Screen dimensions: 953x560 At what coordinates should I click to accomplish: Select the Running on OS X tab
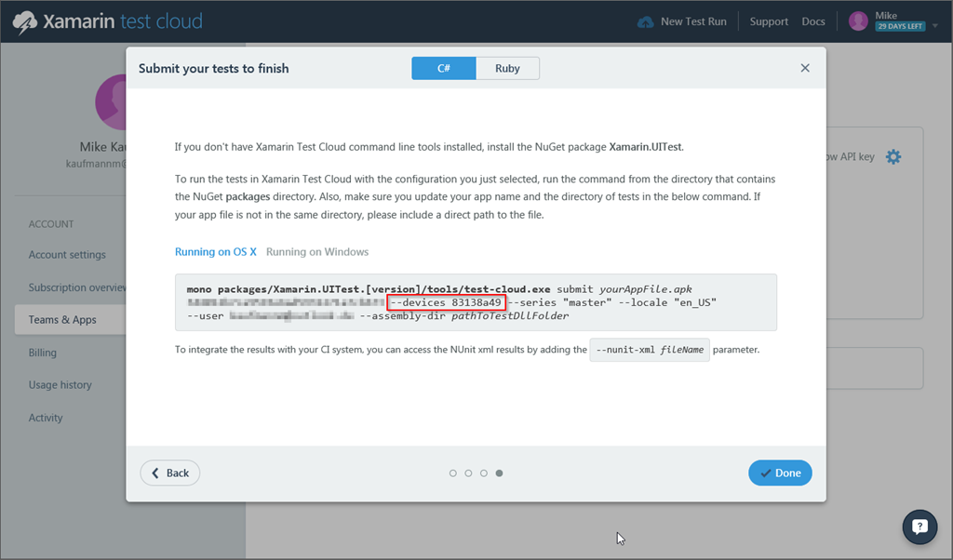[x=215, y=252]
